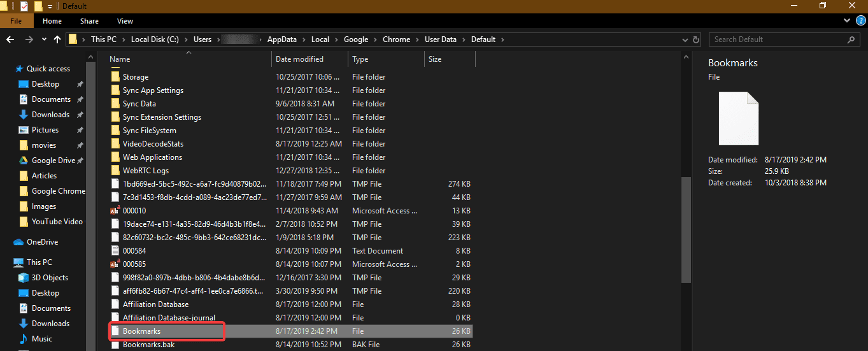The image size is (868, 351).
Task: Go up one folder level
Action: [x=57, y=39]
